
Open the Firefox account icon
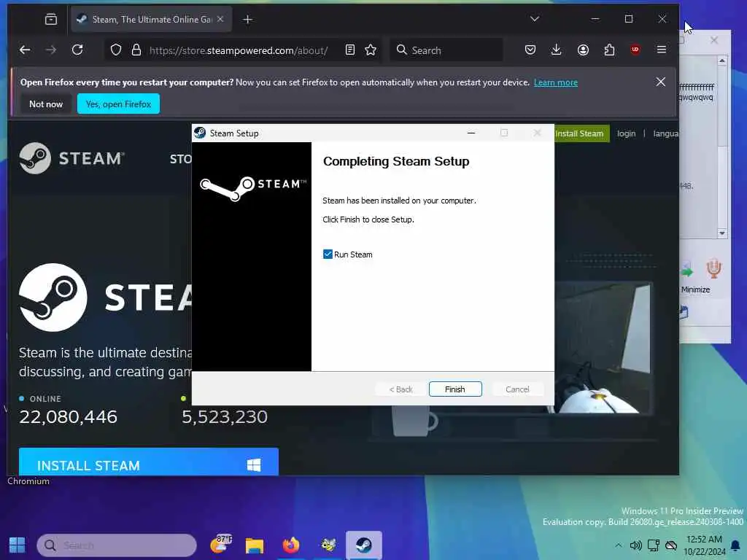coord(583,50)
